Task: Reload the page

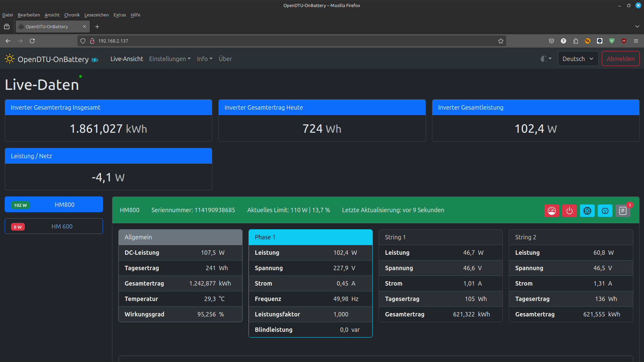Action: 32,41
